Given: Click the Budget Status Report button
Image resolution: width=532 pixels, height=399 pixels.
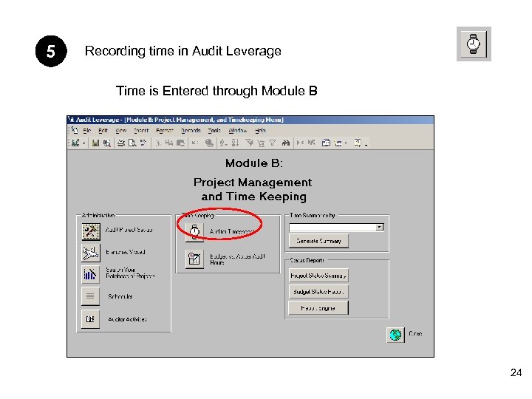Looking at the screenshot, I should 318,291.
